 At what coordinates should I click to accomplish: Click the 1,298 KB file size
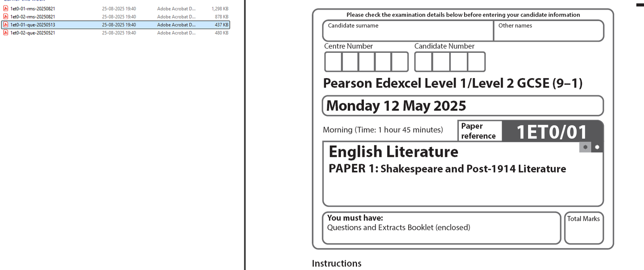pyautogui.click(x=220, y=8)
